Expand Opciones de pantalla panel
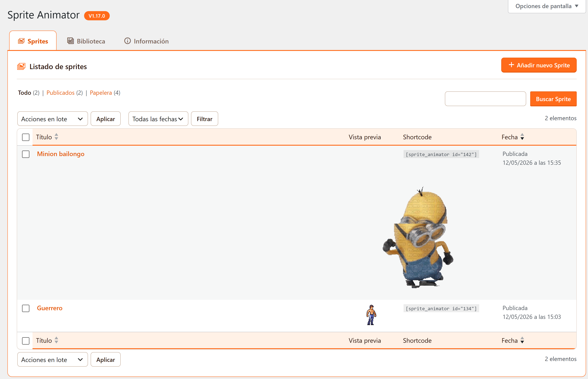Screen dimensions: 588x379 (547, 6)
